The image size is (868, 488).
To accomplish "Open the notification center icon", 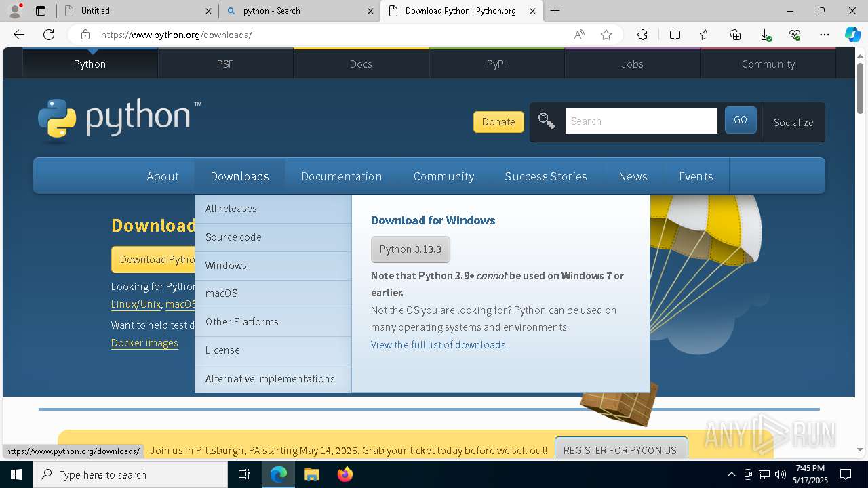I will coord(846,474).
